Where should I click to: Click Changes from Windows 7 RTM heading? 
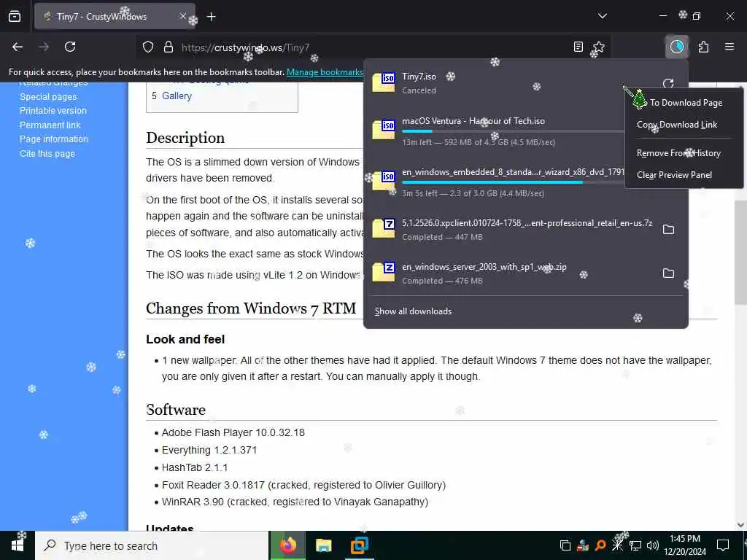point(251,308)
